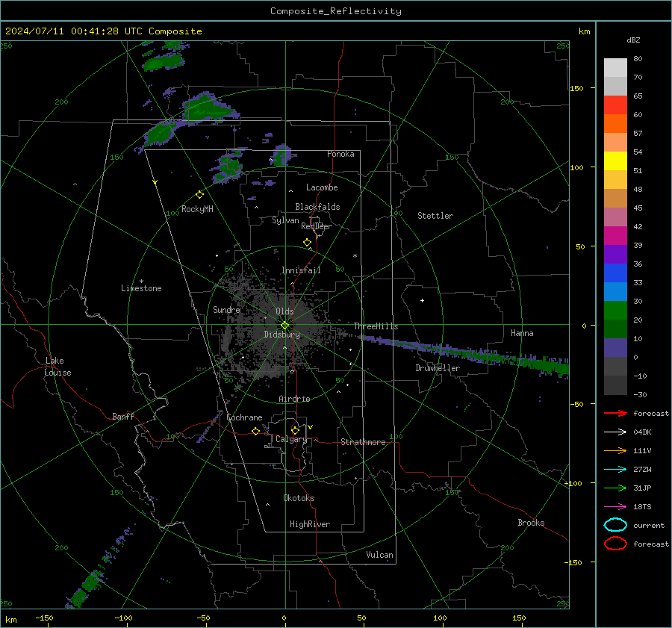Select the 30 dBZ light blue swatch
The width and height of the screenshot is (672, 628).
615,292
